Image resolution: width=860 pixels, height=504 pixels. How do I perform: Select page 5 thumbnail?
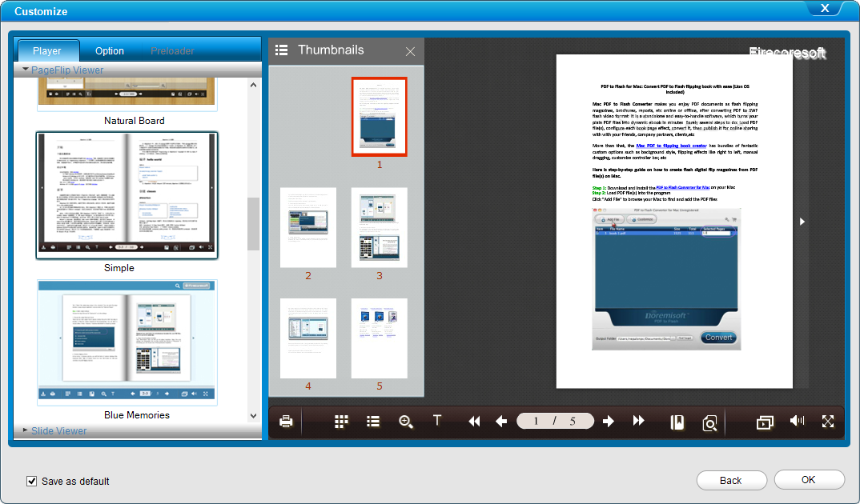click(380, 338)
